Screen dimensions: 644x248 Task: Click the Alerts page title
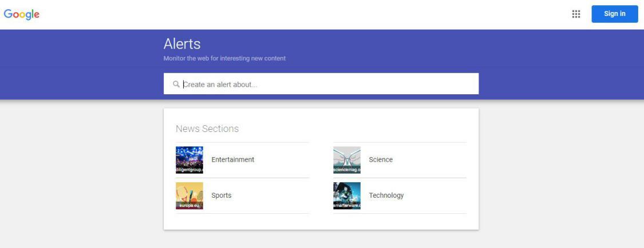pyautogui.click(x=182, y=43)
